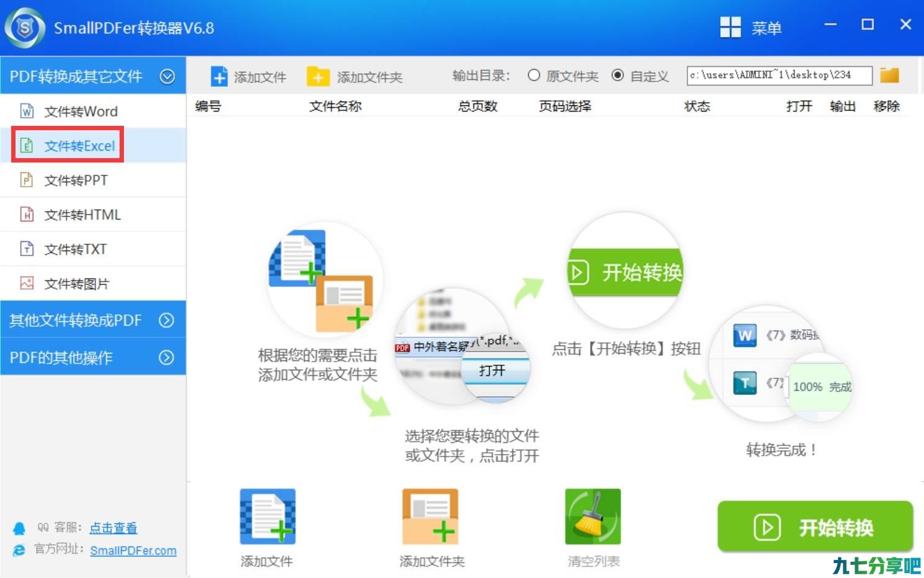Viewport: 924px width, 578px height.
Task: Click the yellow 添加文件夹 toolbar icon
Action: (x=318, y=77)
